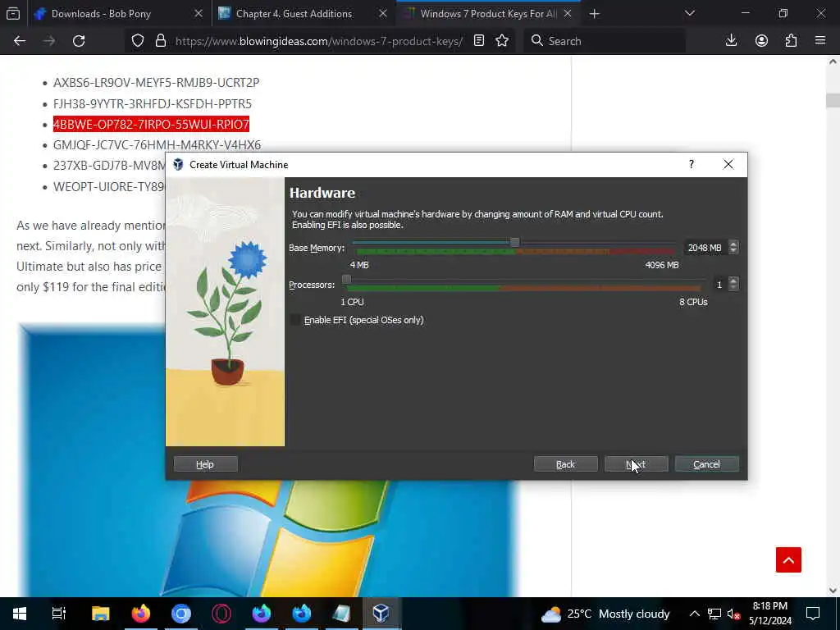Open Task View on the taskbar
The height and width of the screenshot is (630, 840).
(59, 614)
